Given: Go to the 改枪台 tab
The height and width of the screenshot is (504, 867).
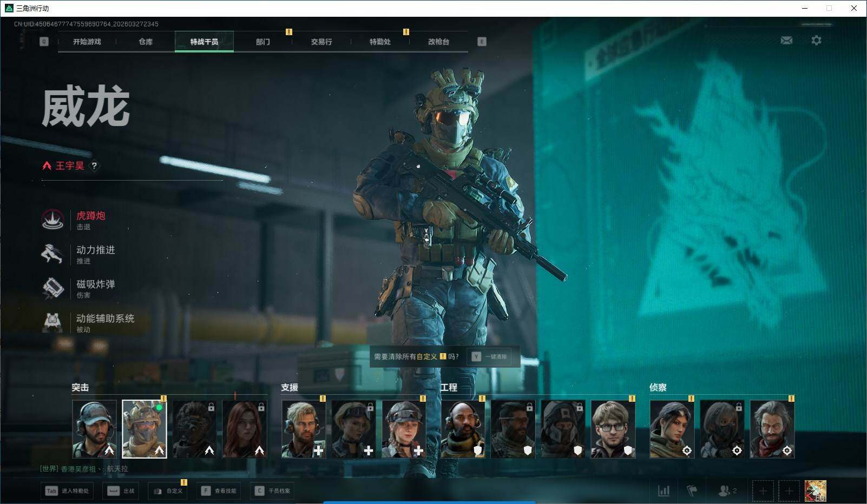Looking at the screenshot, I should (438, 42).
